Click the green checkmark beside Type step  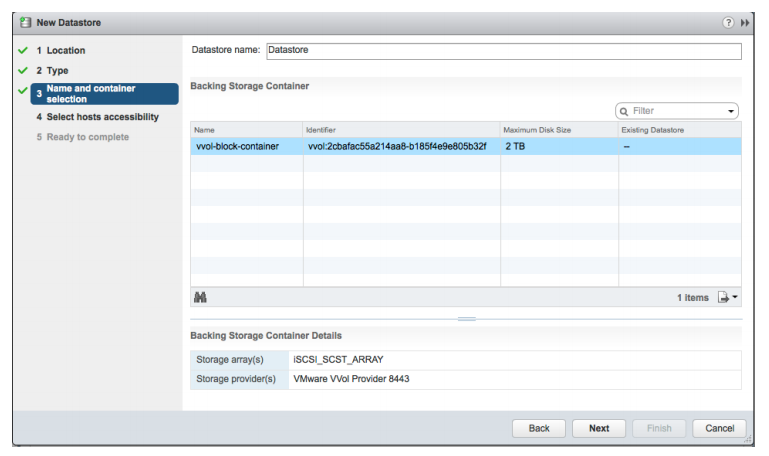click(22, 71)
